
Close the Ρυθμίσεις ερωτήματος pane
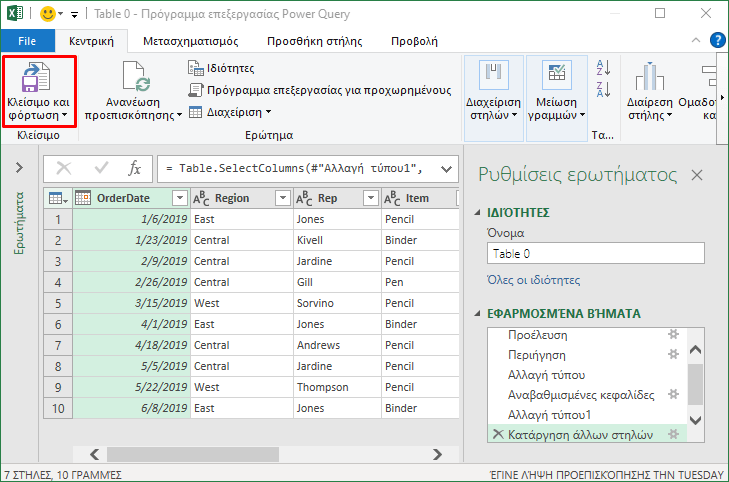(x=696, y=175)
